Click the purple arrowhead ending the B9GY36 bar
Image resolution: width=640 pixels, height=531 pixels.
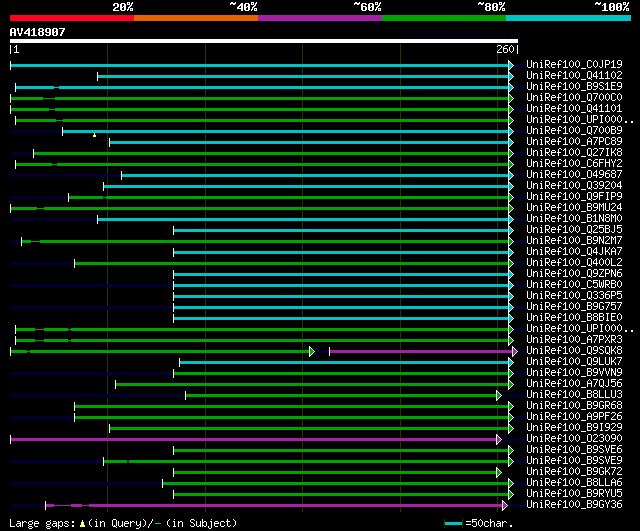[504, 506]
